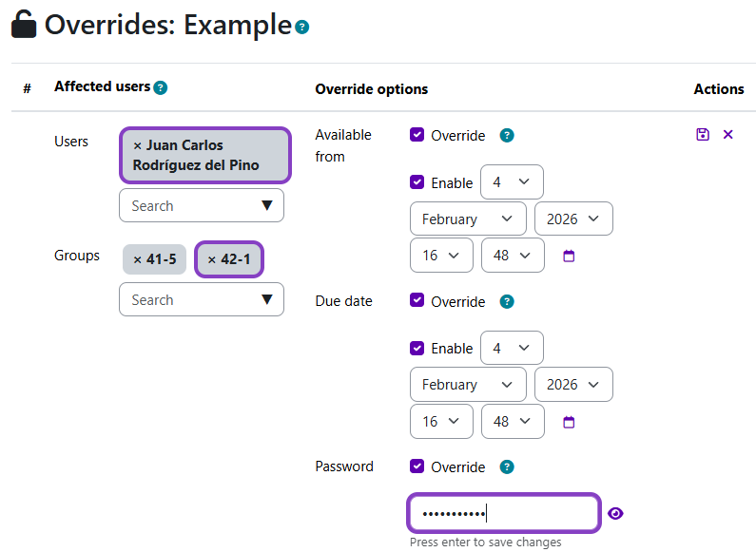The image size is (756, 552).
Task: Toggle the Due date Enable checkbox
Action: 417,349
